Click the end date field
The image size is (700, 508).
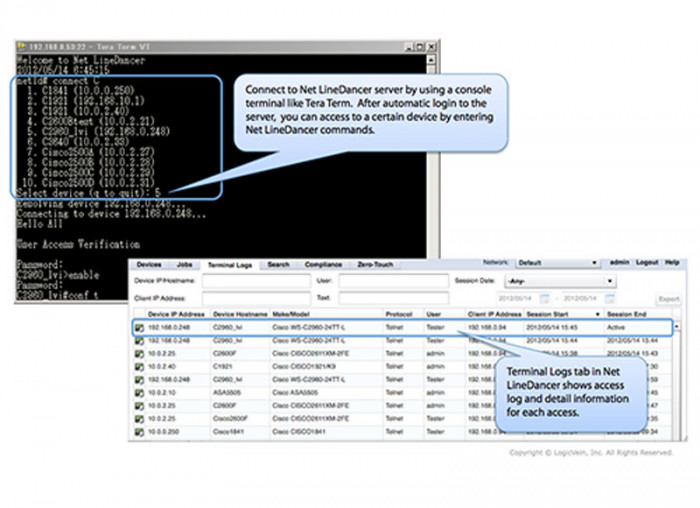pyautogui.click(x=583, y=298)
